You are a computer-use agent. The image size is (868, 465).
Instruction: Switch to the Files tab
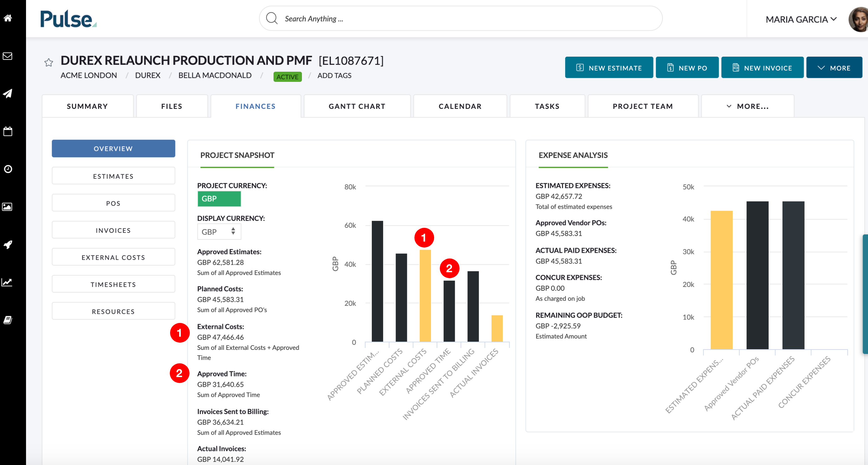(172, 106)
